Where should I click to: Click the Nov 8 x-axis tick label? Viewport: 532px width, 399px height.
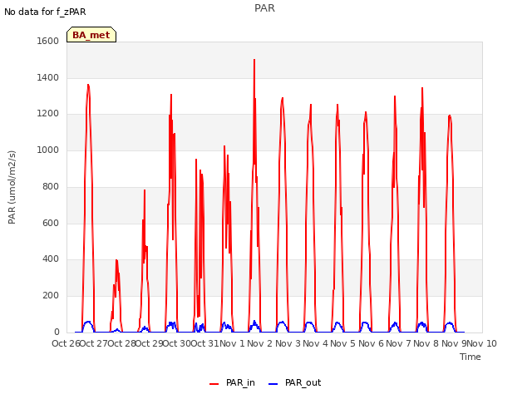tap(426, 343)
